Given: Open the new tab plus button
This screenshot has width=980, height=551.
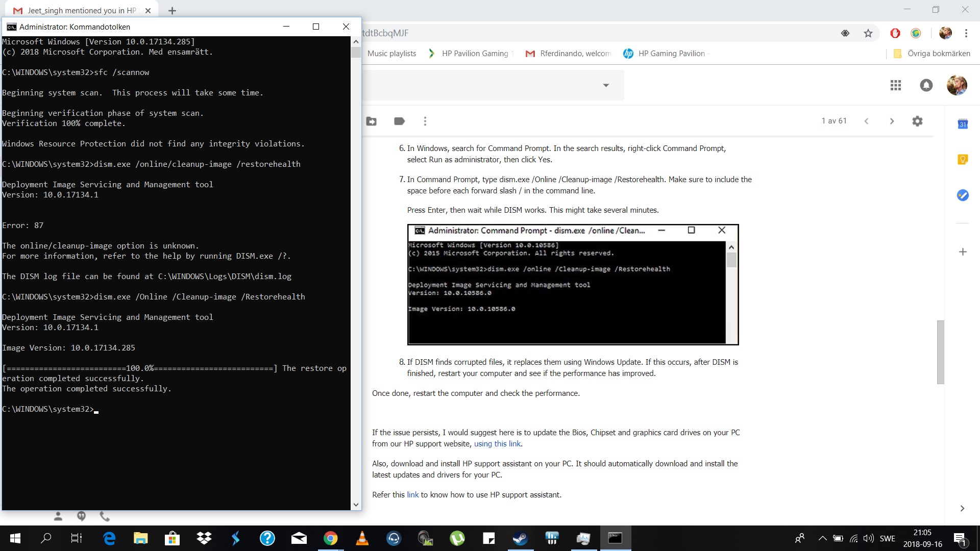Looking at the screenshot, I should [172, 10].
